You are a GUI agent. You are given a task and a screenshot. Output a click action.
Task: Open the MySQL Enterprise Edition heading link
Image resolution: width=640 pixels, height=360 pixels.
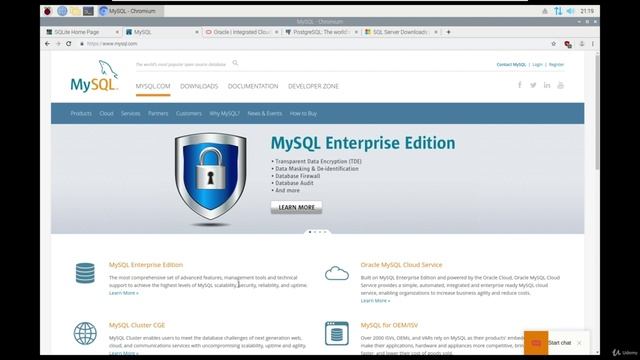[x=146, y=265]
